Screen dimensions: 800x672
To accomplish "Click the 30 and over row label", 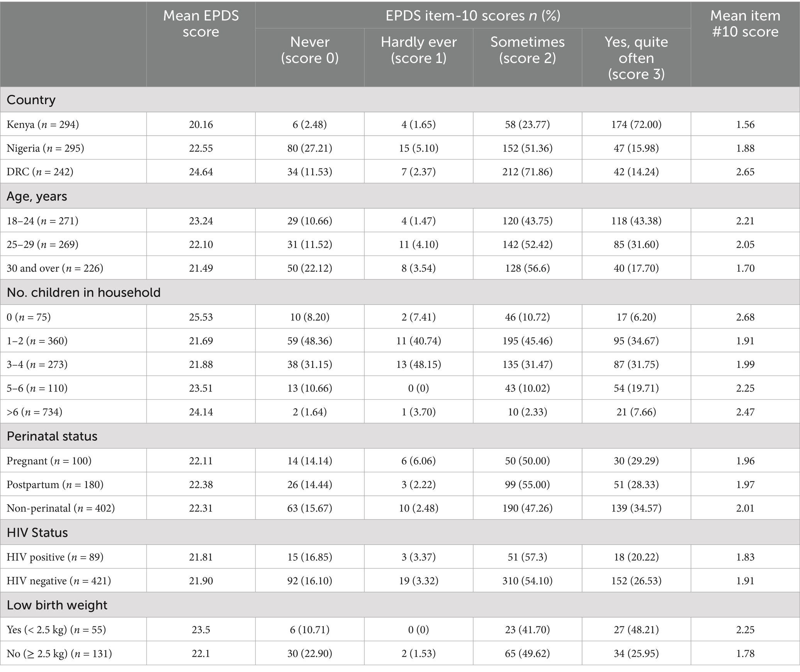I will click(55, 268).
